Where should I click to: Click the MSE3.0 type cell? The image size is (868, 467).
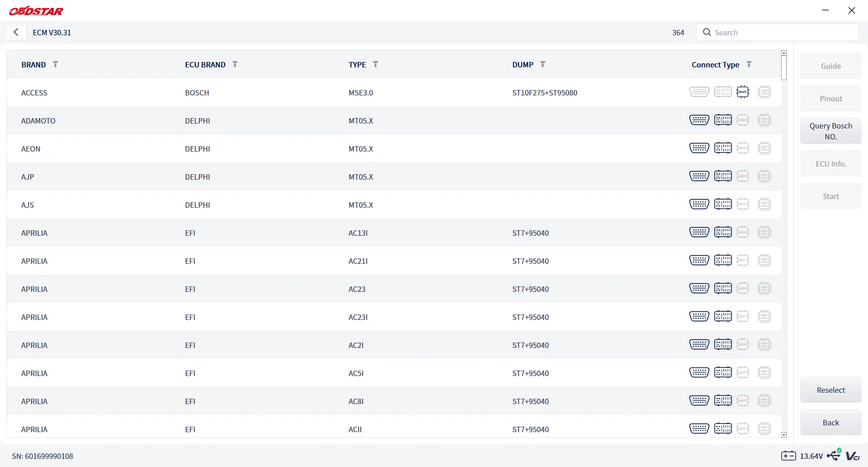pyautogui.click(x=361, y=93)
